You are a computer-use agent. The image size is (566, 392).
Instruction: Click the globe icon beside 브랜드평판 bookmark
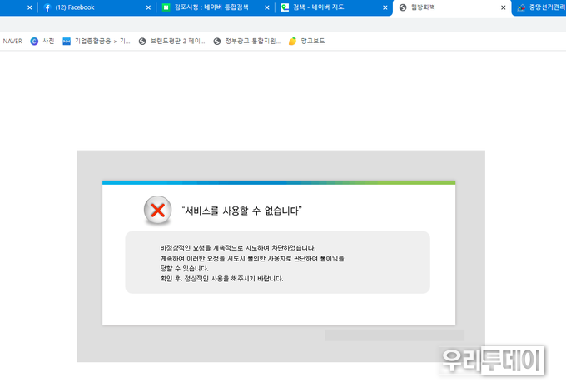tap(142, 41)
